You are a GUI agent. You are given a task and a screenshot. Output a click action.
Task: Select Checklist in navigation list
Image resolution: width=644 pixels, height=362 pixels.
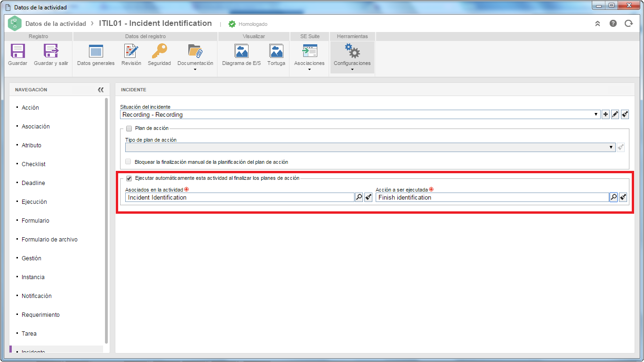(33, 164)
